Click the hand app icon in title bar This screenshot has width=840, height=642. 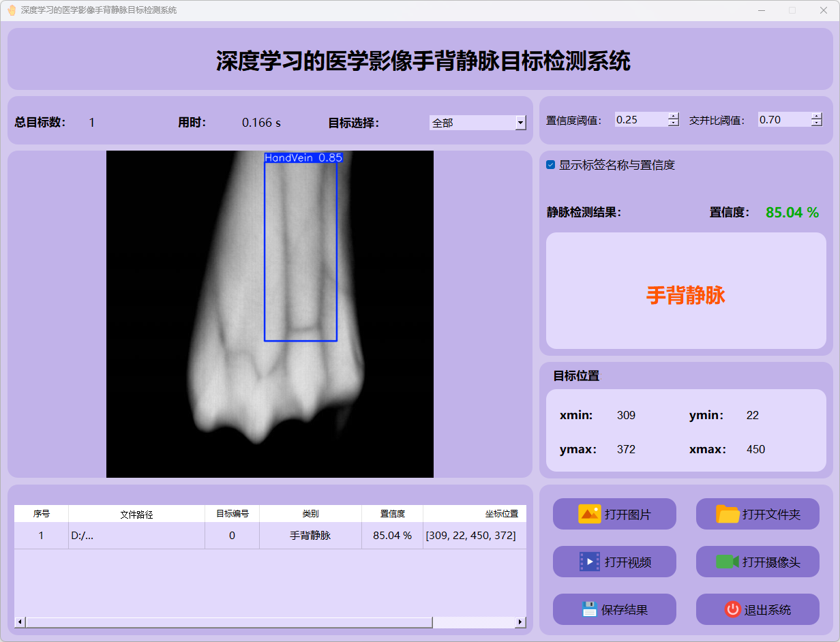[x=12, y=10]
